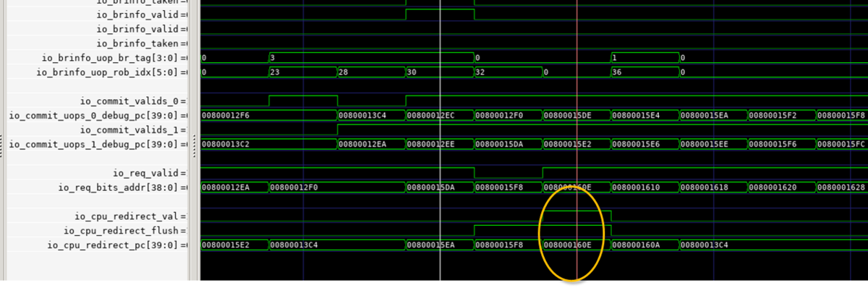
Task: Click 00800015DA in io_req_bits_addr waveform
Action: (431, 187)
